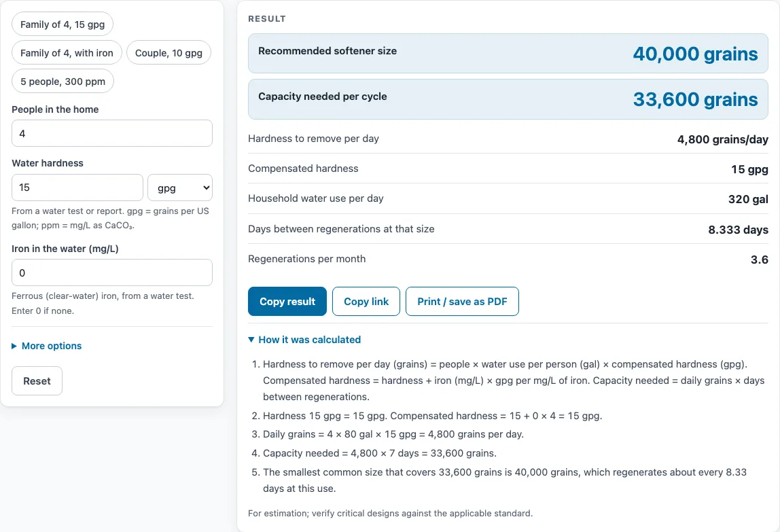Click step 2 'Hardness 15 gpg' calculation line
This screenshot has height=532, width=780.
[432, 416]
